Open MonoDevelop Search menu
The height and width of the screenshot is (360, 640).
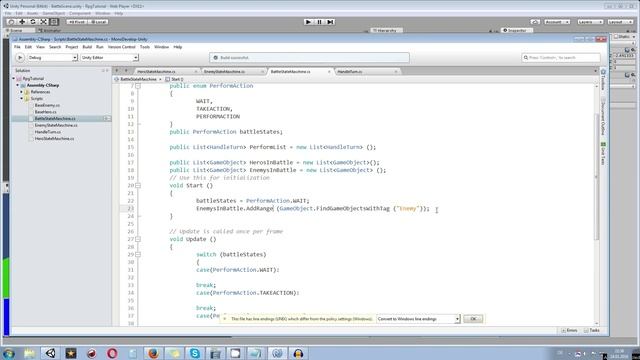pyautogui.click(x=55, y=47)
